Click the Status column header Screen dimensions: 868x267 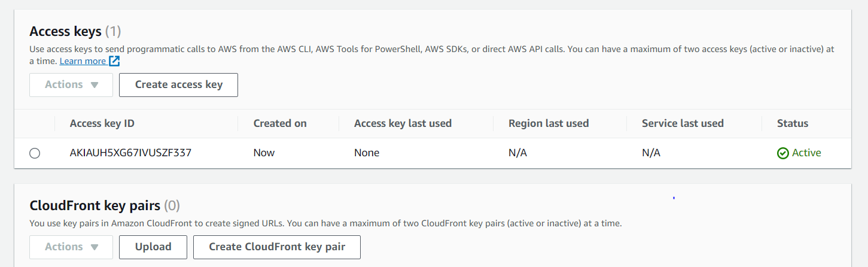[793, 123]
